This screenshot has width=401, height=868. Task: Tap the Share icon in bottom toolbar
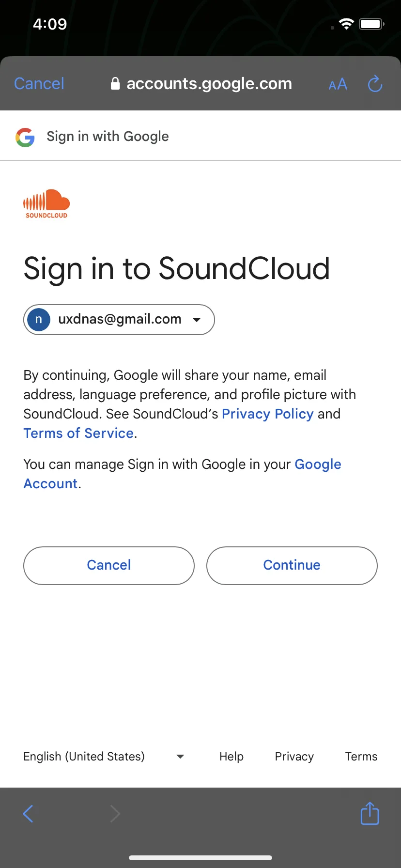[x=370, y=813]
